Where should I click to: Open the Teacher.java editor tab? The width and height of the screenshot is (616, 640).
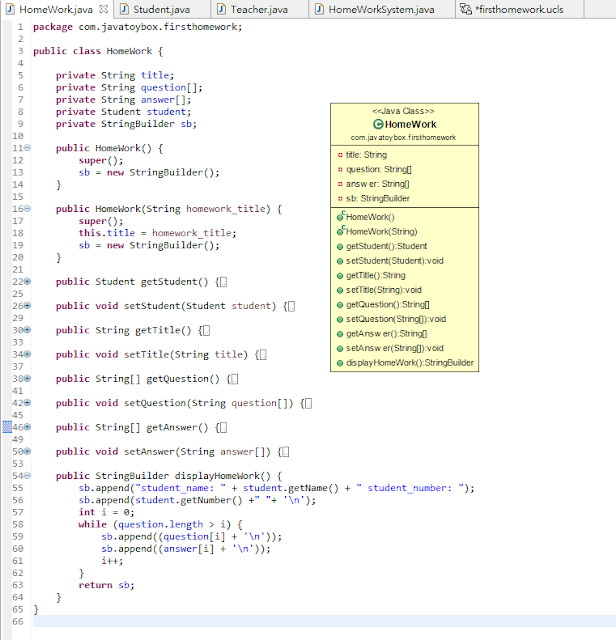click(x=259, y=9)
